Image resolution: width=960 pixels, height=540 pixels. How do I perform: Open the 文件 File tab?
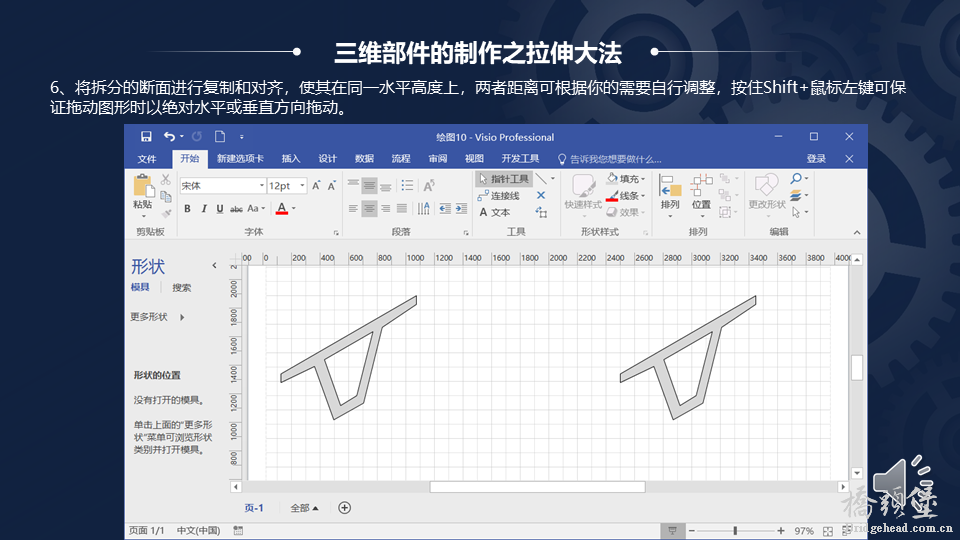click(147, 159)
